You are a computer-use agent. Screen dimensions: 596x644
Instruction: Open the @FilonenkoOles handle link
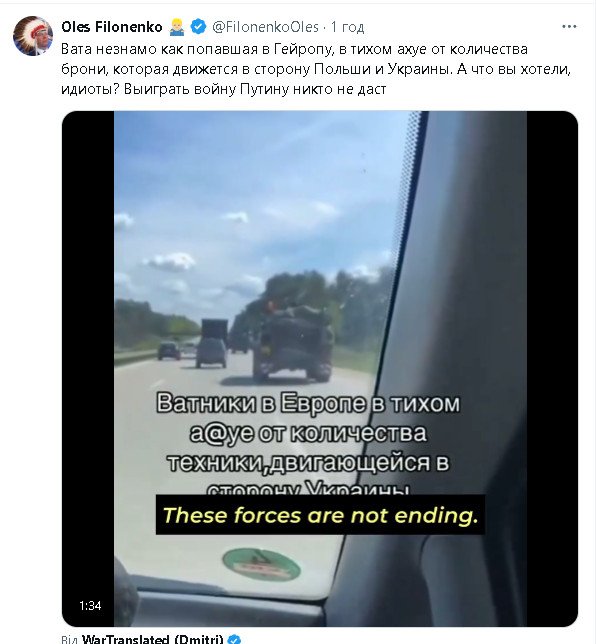[x=265, y=27]
